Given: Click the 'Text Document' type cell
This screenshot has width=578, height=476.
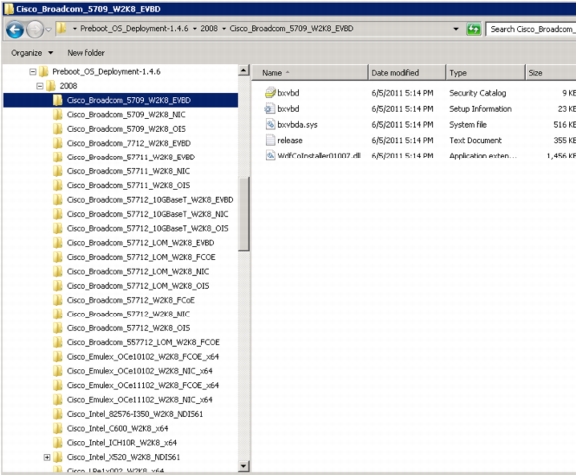Looking at the screenshot, I should [x=475, y=141].
